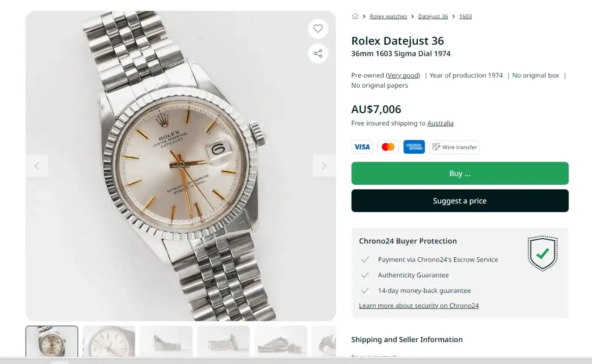This screenshot has width=592, height=364.
Task: Select the Visa payment icon
Action: point(362,147)
